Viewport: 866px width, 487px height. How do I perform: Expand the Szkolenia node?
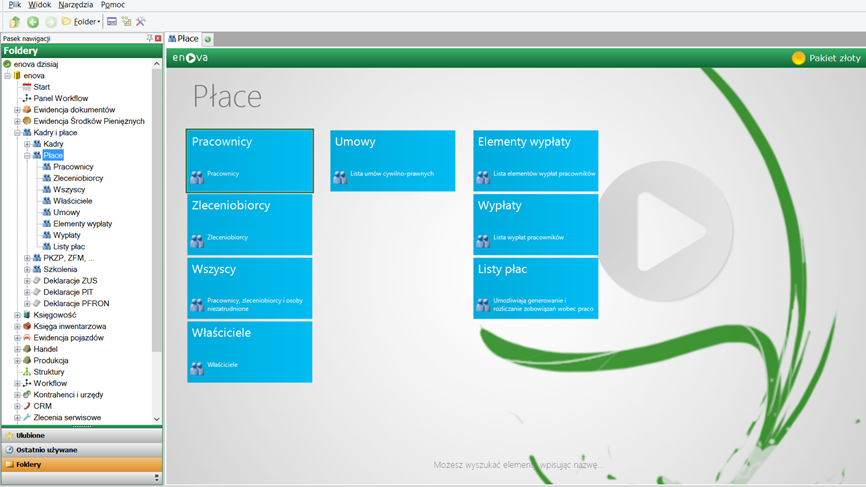[x=28, y=269]
